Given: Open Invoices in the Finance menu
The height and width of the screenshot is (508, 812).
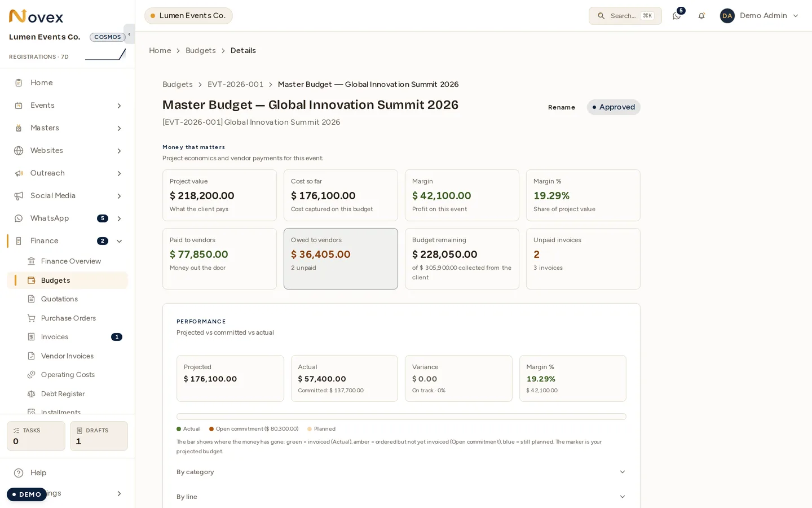Looking at the screenshot, I should tap(68, 337).
